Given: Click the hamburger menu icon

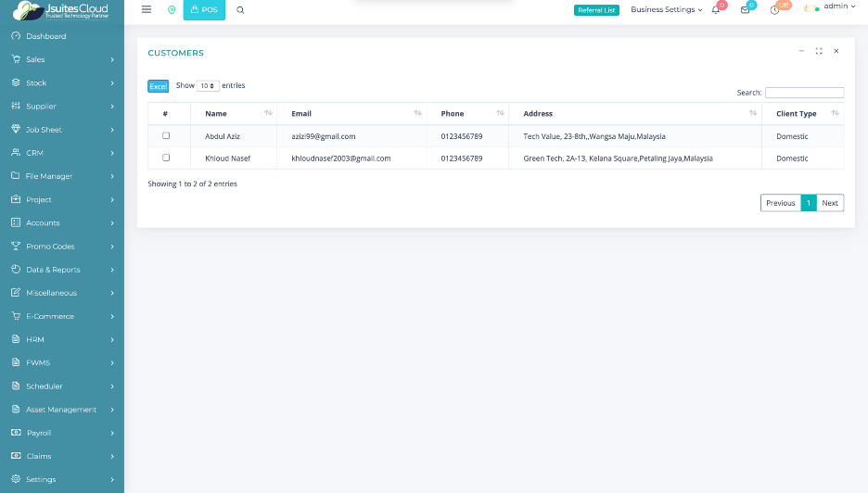Looking at the screenshot, I should pos(146,9).
